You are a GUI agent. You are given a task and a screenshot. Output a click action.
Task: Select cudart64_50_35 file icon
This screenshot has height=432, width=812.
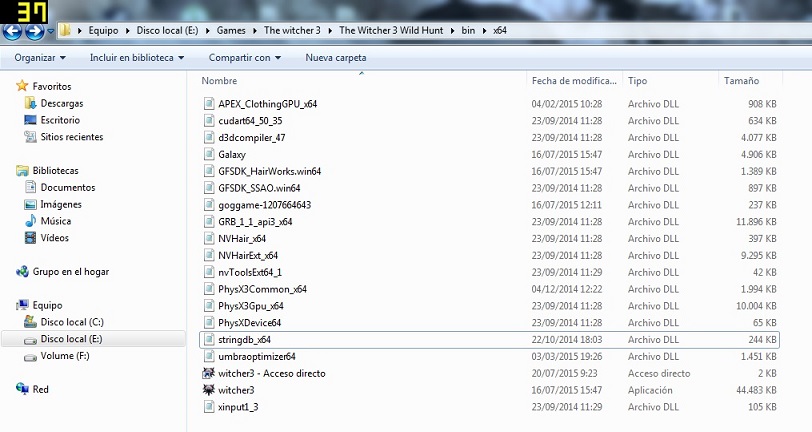coord(209,121)
